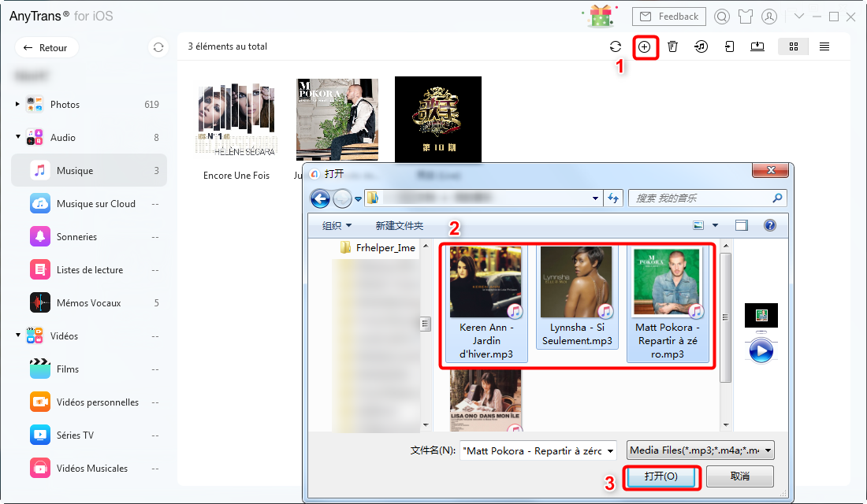Open the file name dropdown arrow
Viewport: 867px width, 504px height.
610,451
